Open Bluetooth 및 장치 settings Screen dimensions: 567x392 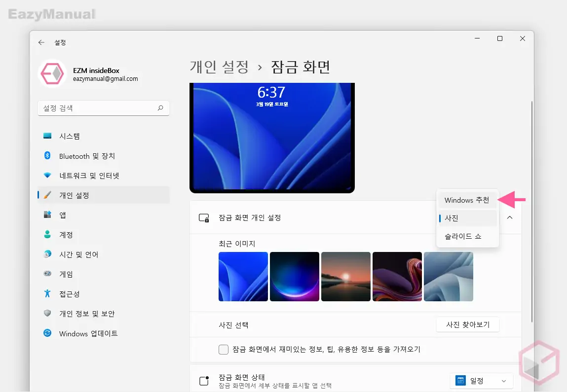click(x=87, y=156)
